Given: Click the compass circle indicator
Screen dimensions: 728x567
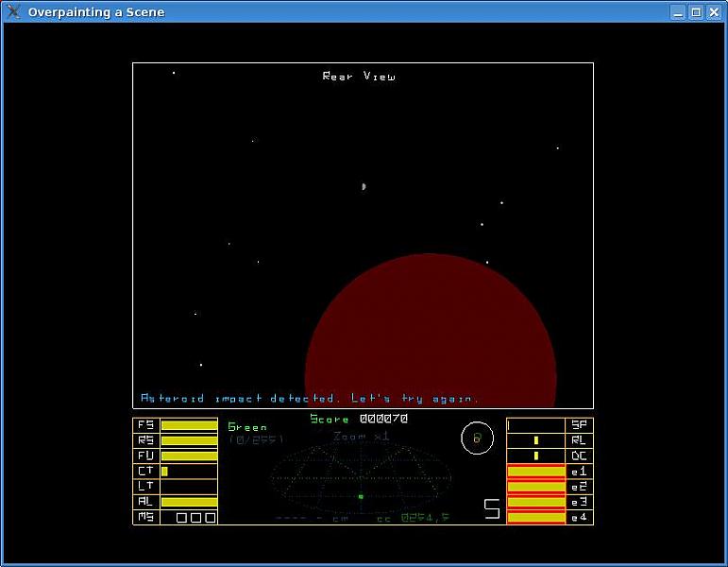Looking at the screenshot, I should (x=477, y=438).
